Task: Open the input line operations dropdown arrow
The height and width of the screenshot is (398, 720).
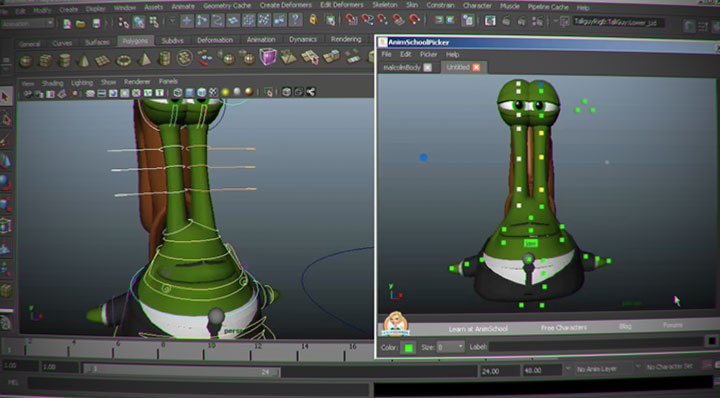Action: click(x=556, y=21)
